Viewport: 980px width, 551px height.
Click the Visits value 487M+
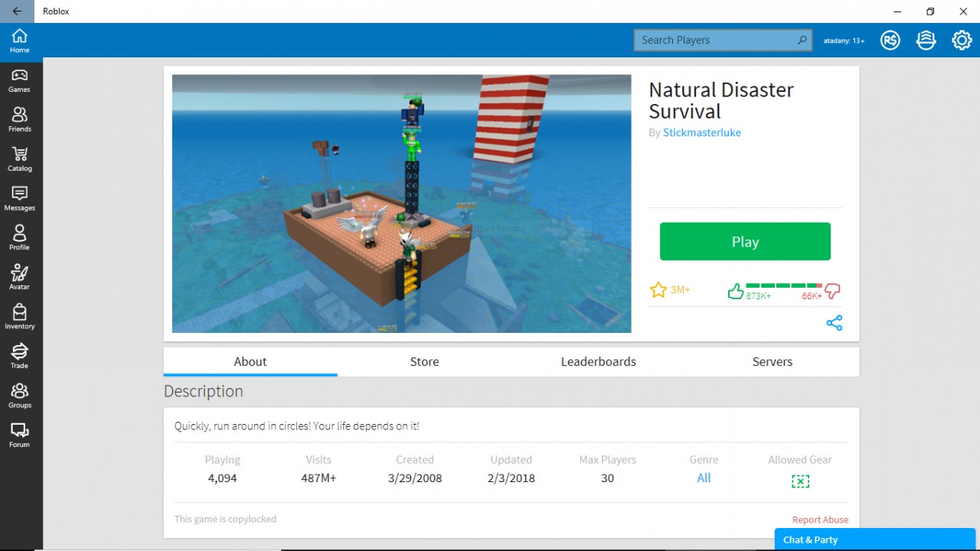coord(318,478)
